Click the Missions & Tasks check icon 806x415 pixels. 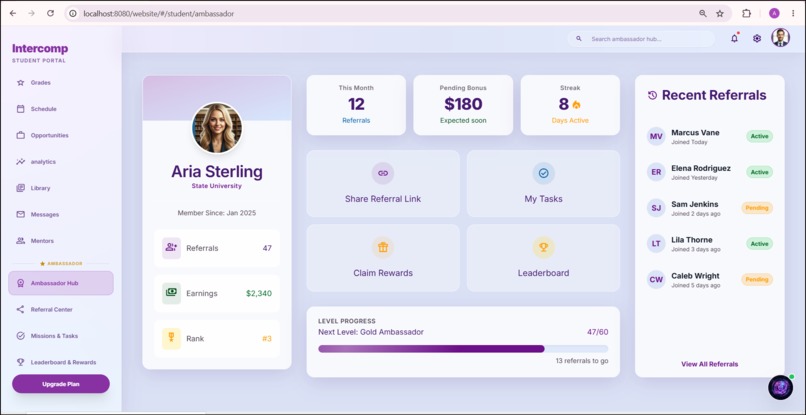click(21, 336)
